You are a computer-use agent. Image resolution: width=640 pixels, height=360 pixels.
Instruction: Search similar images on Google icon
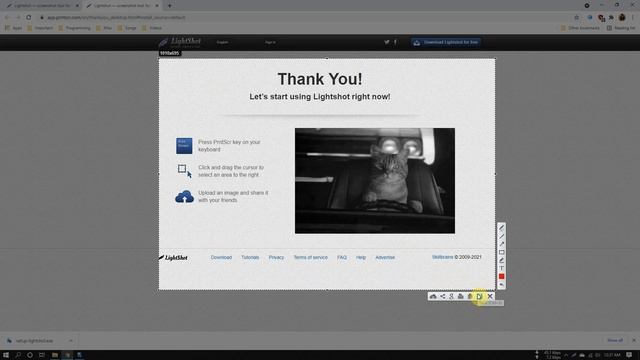[x=451, y=296]
